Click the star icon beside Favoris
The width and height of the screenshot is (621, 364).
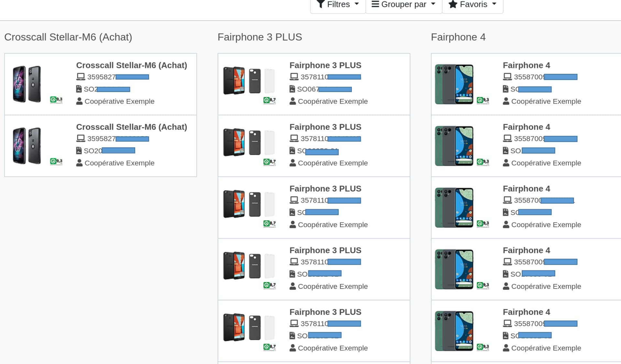point(453,4)
